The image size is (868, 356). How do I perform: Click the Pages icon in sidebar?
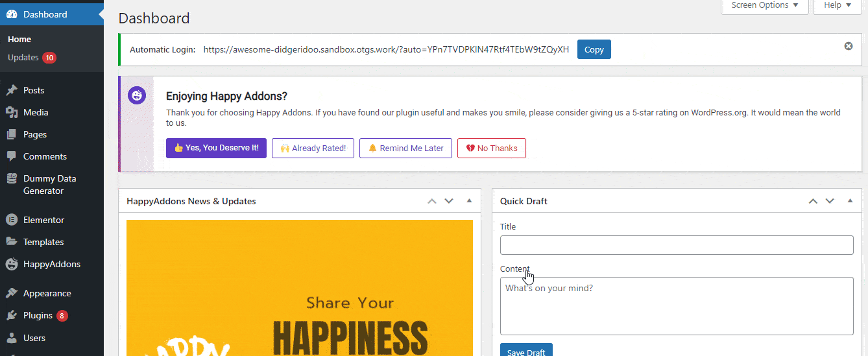(12, 134)
